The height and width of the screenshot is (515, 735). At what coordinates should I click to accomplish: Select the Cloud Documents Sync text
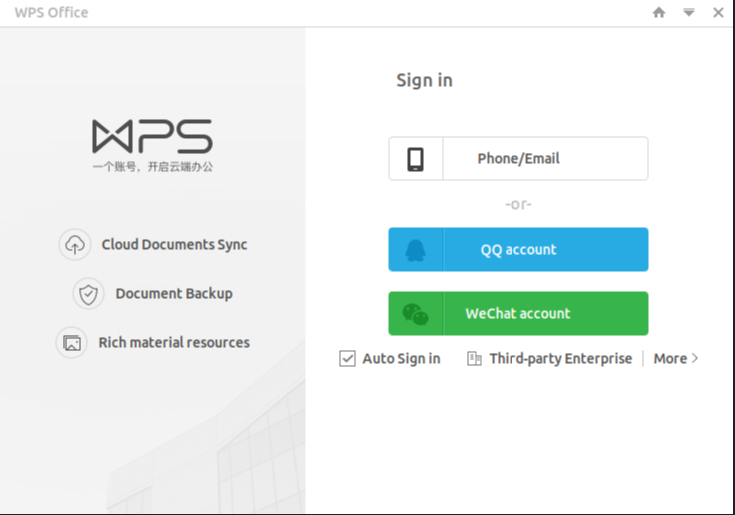click(174, 245)
